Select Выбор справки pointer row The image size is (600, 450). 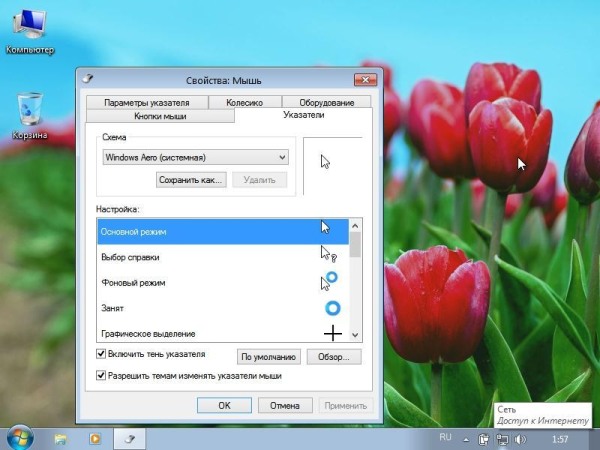coord(223,257)
